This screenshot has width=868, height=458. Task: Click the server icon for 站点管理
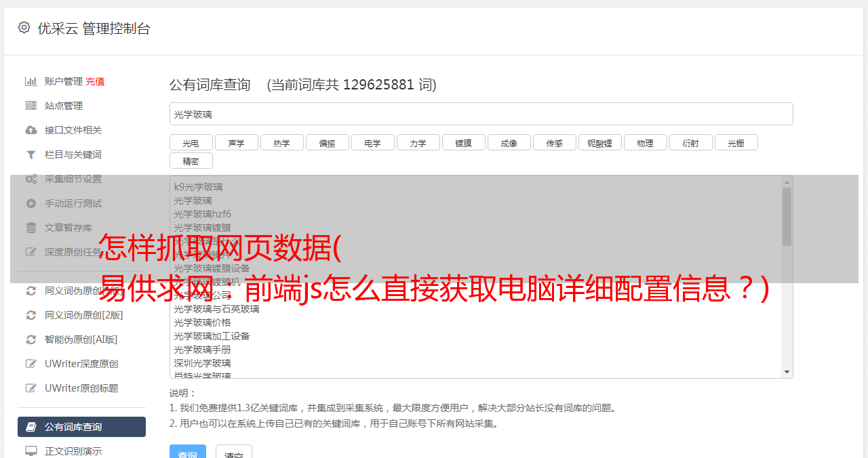[31, 106]
